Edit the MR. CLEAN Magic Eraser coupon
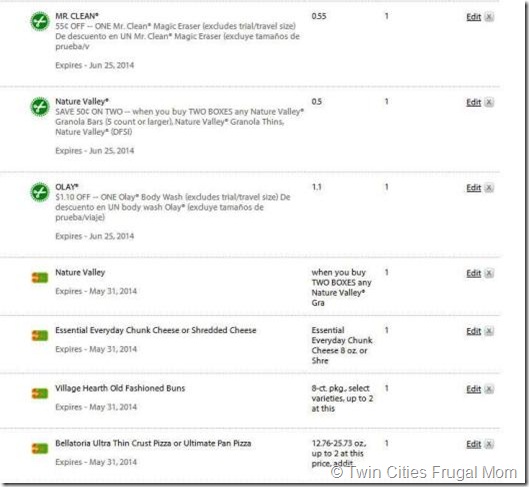 click(x=474, y=17)
